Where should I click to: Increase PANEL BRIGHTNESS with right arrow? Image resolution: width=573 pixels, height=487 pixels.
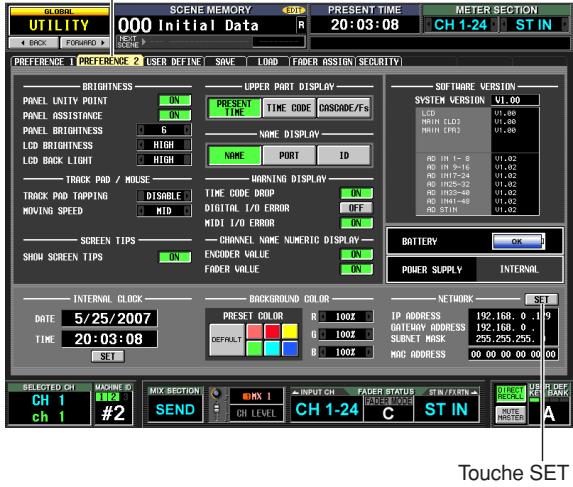click(187, 130)
